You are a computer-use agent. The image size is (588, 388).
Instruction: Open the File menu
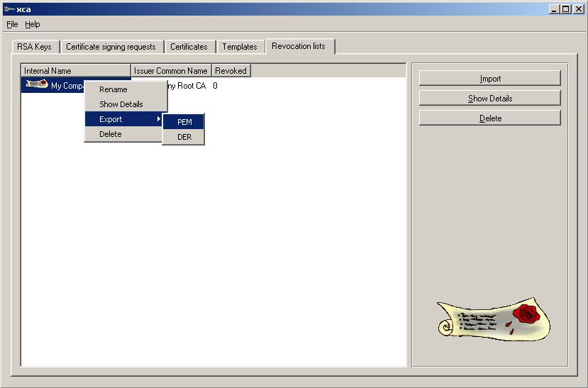[x=12, y=24]
